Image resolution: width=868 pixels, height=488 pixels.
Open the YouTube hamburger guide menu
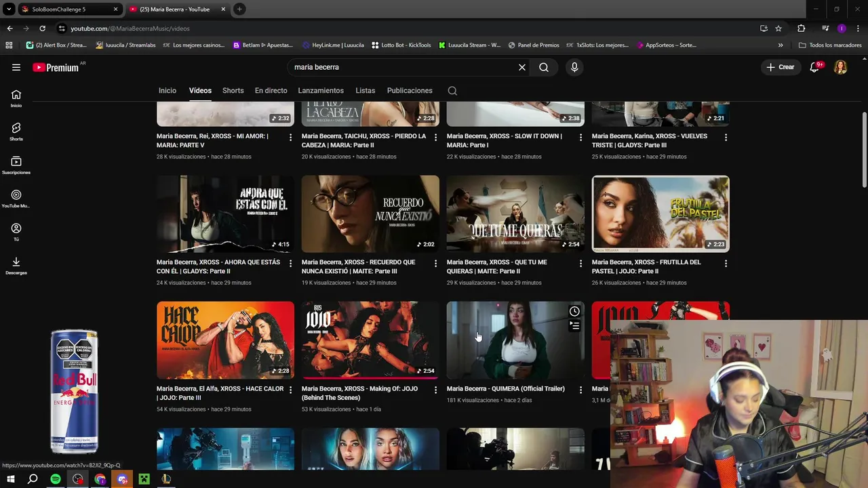point(16,67)
